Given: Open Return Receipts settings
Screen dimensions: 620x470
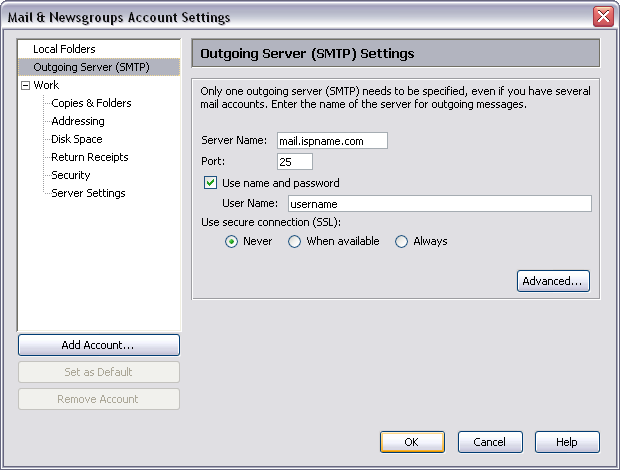Looking at the screenshot, I should [90, 157].
